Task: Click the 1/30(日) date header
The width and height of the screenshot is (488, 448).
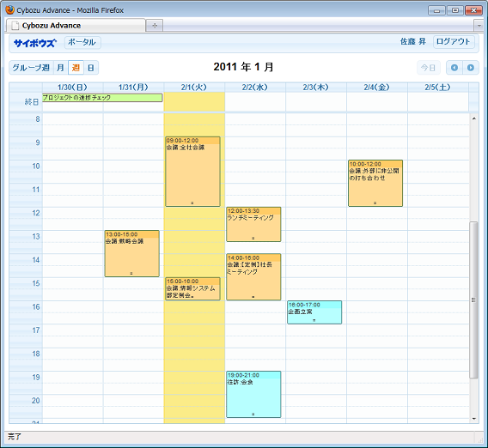Action: 72,88
